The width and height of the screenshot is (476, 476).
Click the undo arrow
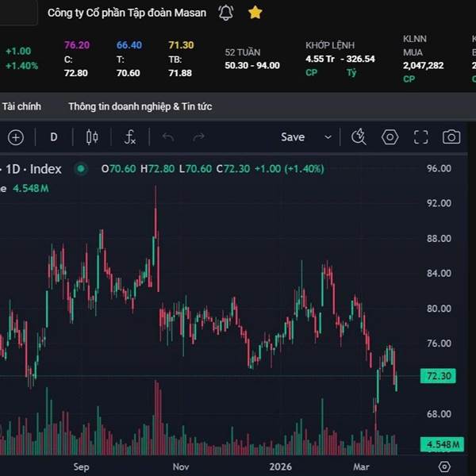[167, 137]
